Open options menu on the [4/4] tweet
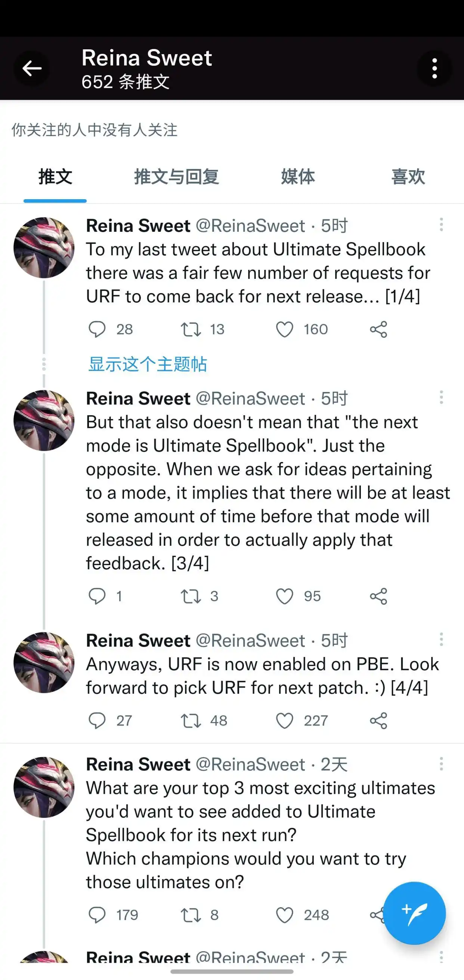The image size is (464, 980). point(441,640)
